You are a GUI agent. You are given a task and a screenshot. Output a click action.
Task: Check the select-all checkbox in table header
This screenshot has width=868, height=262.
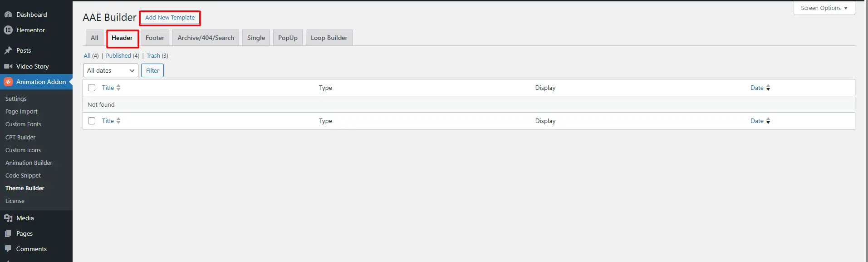click(x=92, y=87)
